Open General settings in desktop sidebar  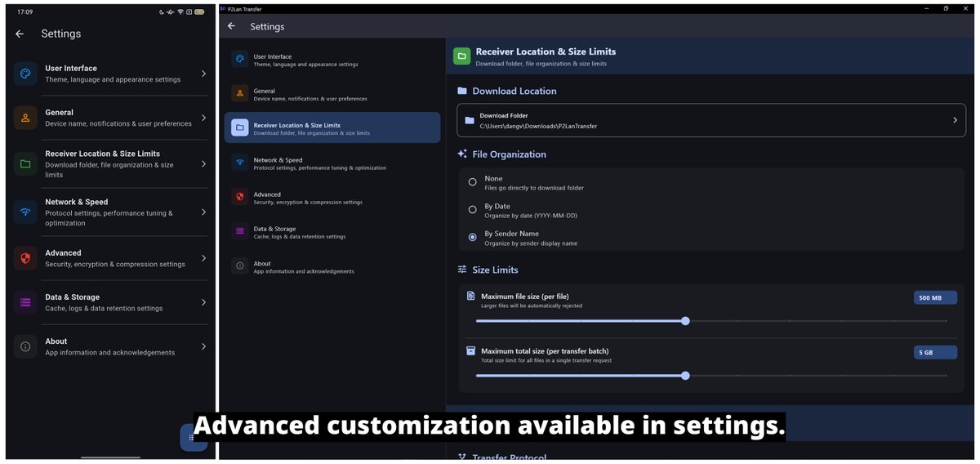332,93
